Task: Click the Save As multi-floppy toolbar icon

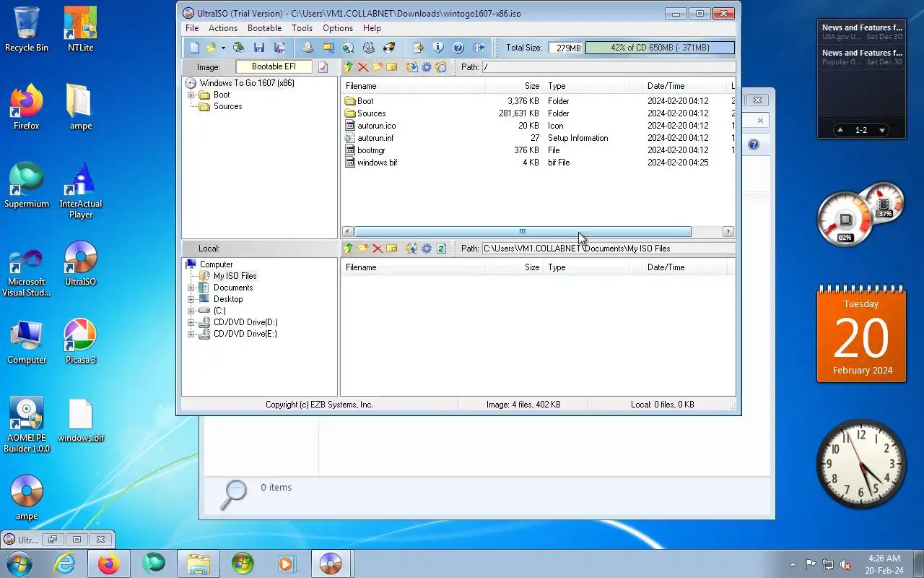Action: 279,48
